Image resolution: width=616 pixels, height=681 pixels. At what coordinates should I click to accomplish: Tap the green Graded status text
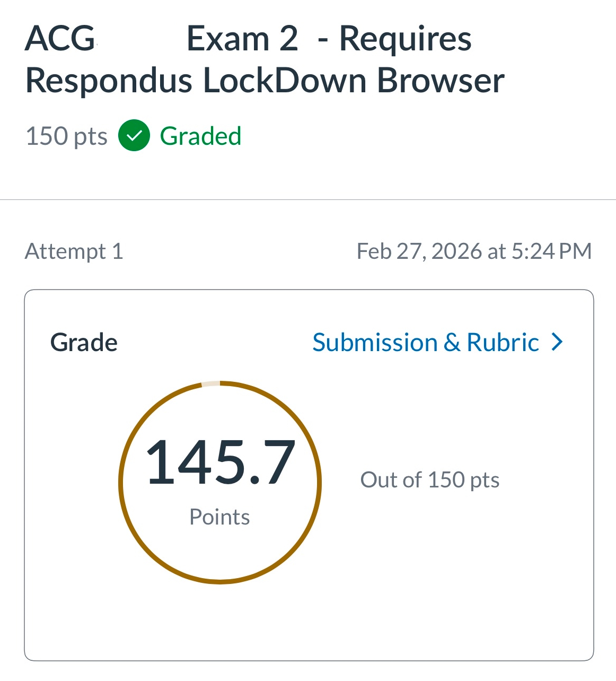point(200,136)
